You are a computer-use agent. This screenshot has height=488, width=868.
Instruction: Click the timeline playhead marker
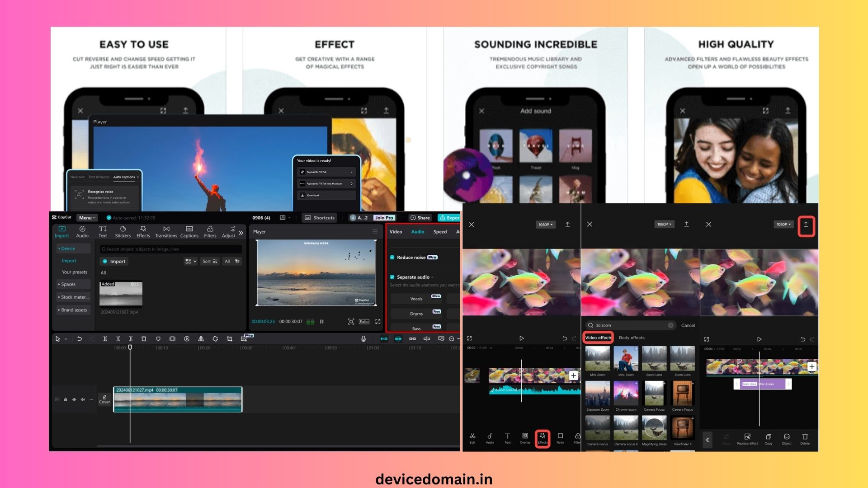(x=130, y=347)
